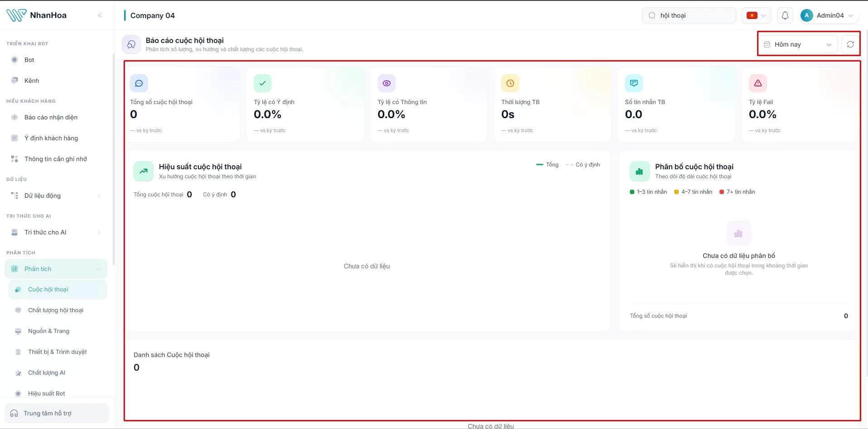Click the Tổng số cuộc hội thoại chat icon
The image size is (868, 429).
click(139, 83)
